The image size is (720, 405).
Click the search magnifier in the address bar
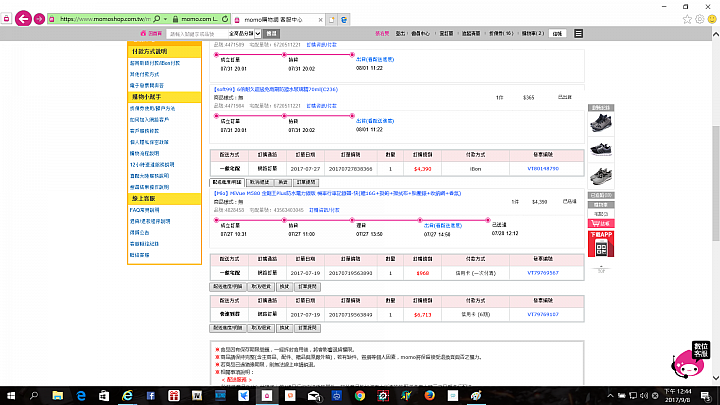157,19
